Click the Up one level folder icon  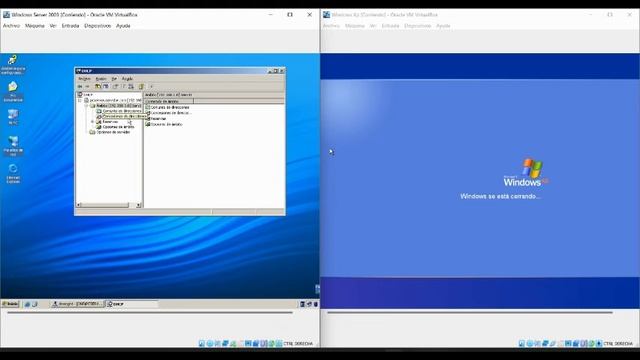pos(98,87)
